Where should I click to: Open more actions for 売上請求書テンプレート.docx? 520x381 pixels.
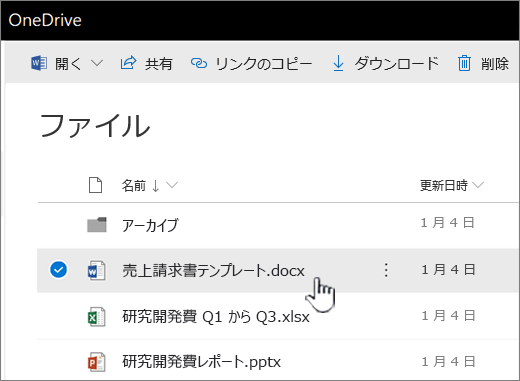[x=386, y=270]
